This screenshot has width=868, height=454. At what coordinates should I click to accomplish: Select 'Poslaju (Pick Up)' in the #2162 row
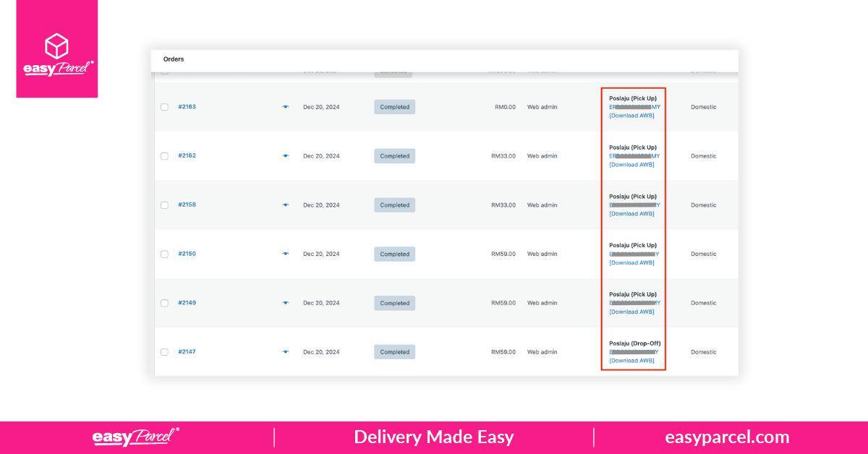click(633, 147)
